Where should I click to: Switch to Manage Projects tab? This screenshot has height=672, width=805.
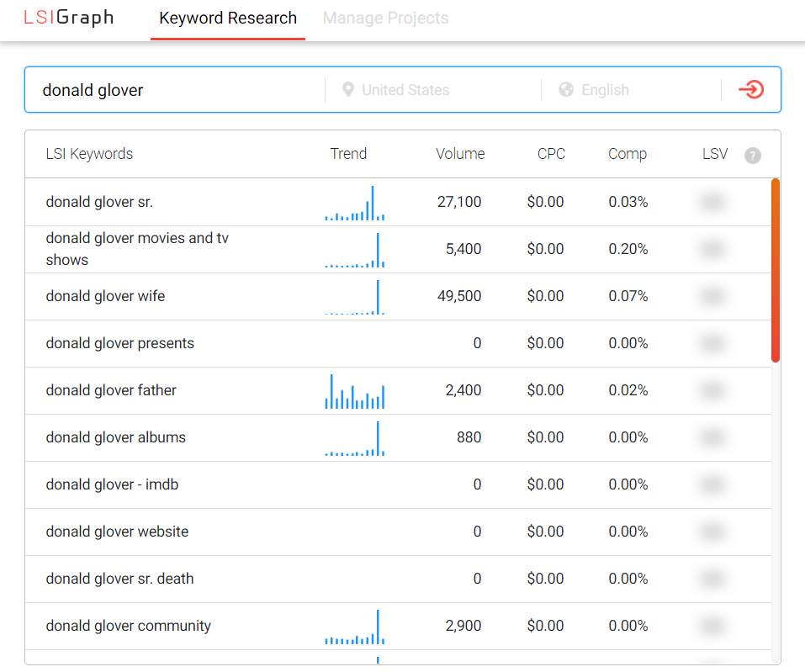point(385,18)
